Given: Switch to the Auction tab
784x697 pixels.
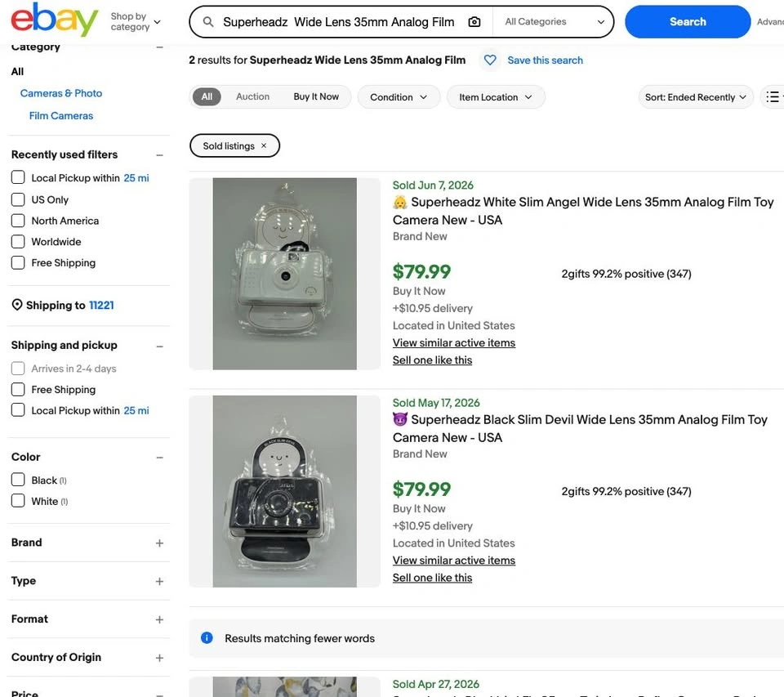Looking at the screenshot, I should point(252,96).
